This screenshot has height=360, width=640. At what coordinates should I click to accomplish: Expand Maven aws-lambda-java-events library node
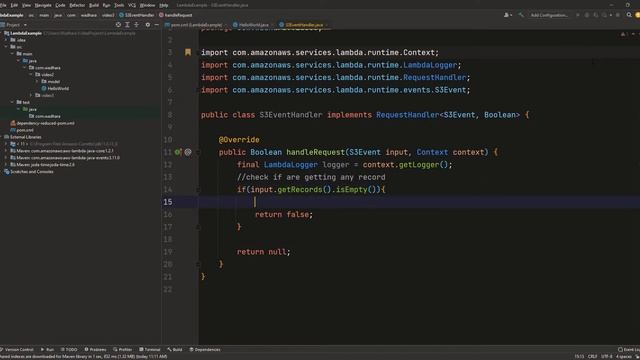[6, 158]
